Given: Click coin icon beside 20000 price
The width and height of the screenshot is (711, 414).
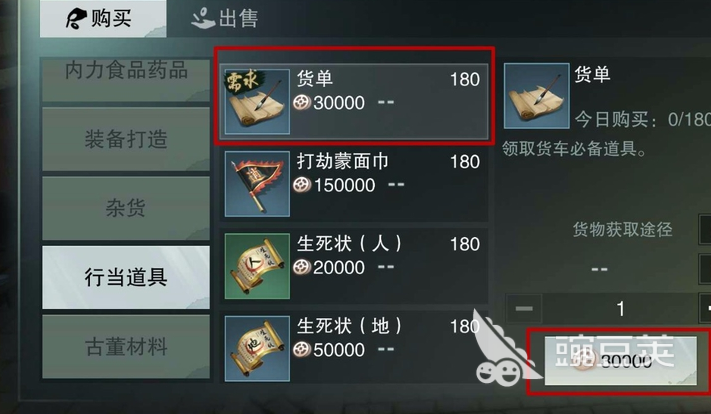Looking at the screenshot, I should coord(302,268).
